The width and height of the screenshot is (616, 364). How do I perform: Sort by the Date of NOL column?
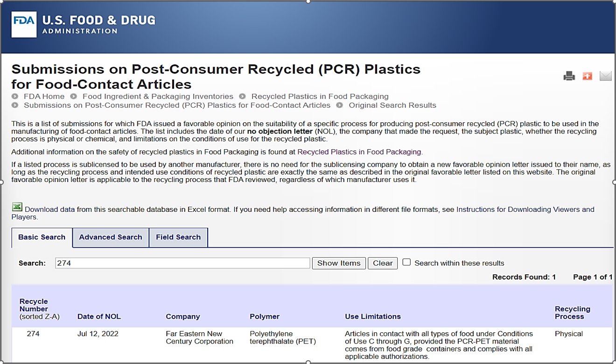click(99, 316)
